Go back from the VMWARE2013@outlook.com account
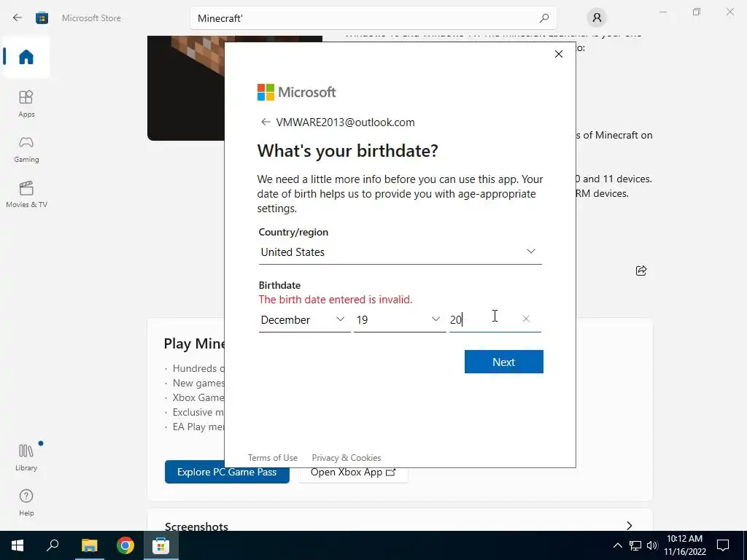Viewport: 747px width, 560px height. tap(266, 122)
